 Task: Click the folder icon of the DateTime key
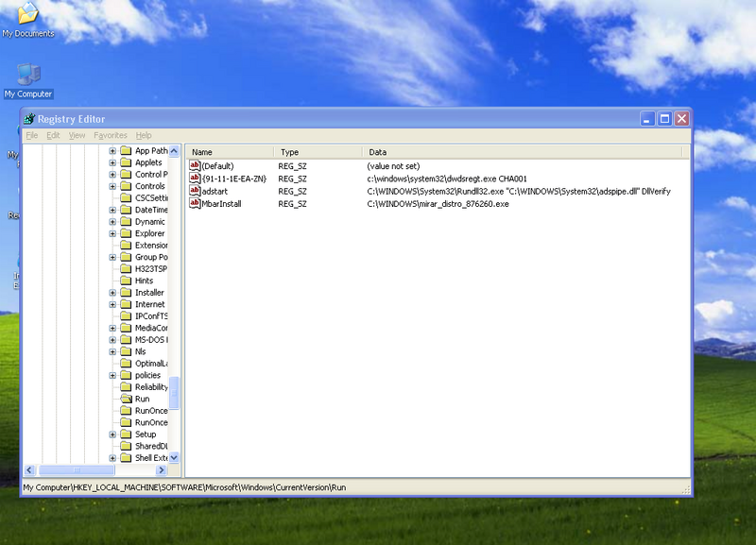pos(126,210)
